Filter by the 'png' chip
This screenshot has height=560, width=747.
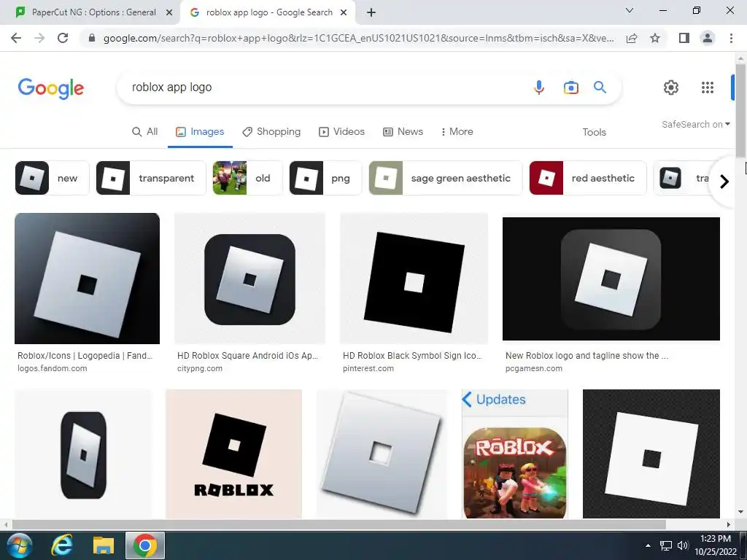[325, 178]
